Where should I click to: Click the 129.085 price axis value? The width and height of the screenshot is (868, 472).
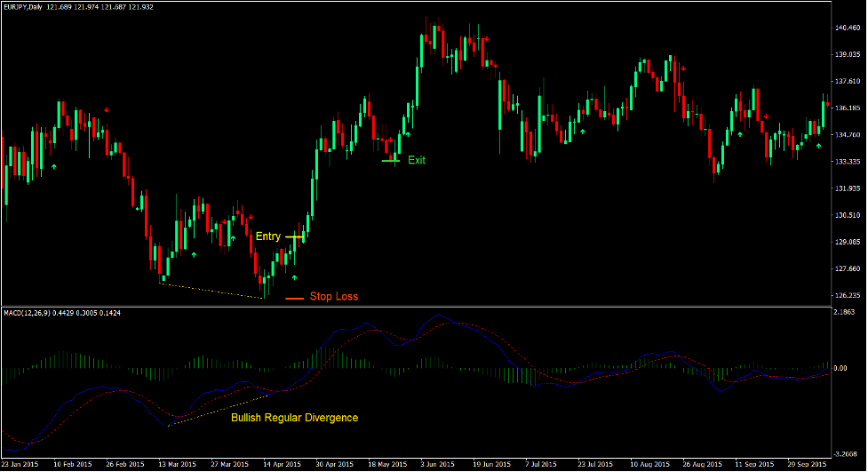point(848,242)
